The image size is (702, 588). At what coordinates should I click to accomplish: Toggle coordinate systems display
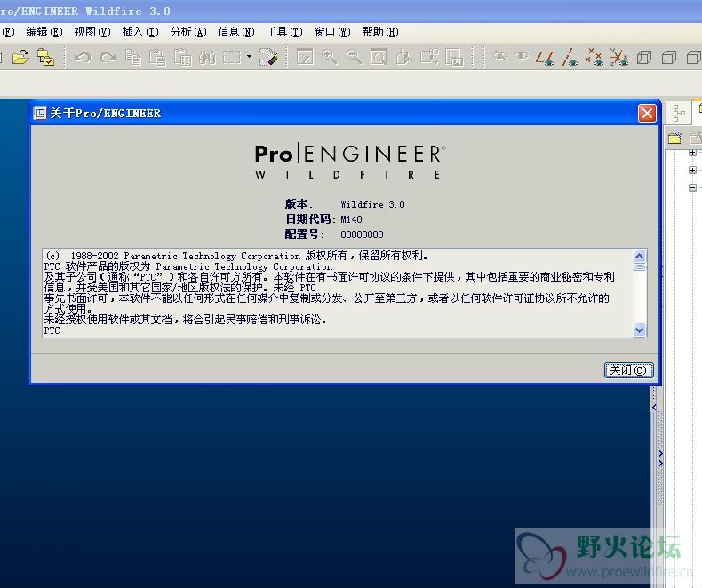[x=619, y=57]
